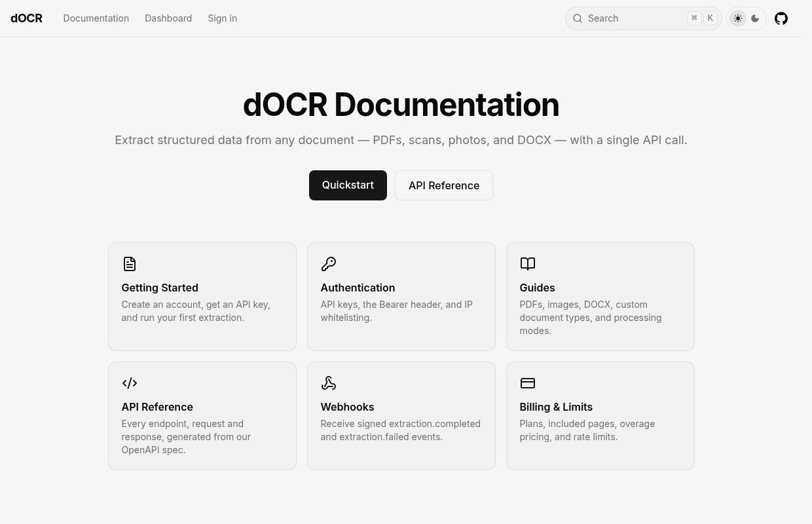Click the Quickstart button
This screenshot has height=524, width=812.
348,185
